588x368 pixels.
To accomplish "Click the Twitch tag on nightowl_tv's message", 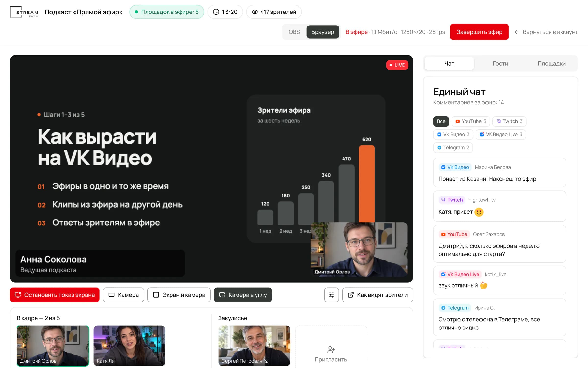I will [x=452, y=200].
